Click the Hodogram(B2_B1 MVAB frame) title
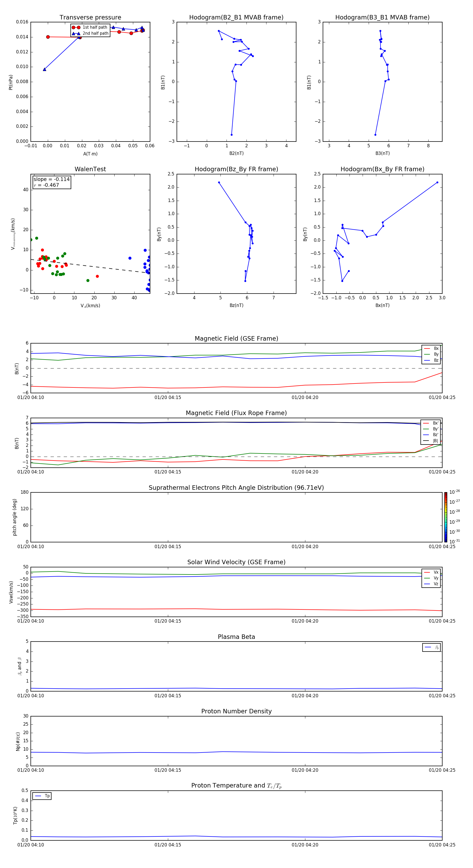473x868 pixels. [x=236, y=18]
